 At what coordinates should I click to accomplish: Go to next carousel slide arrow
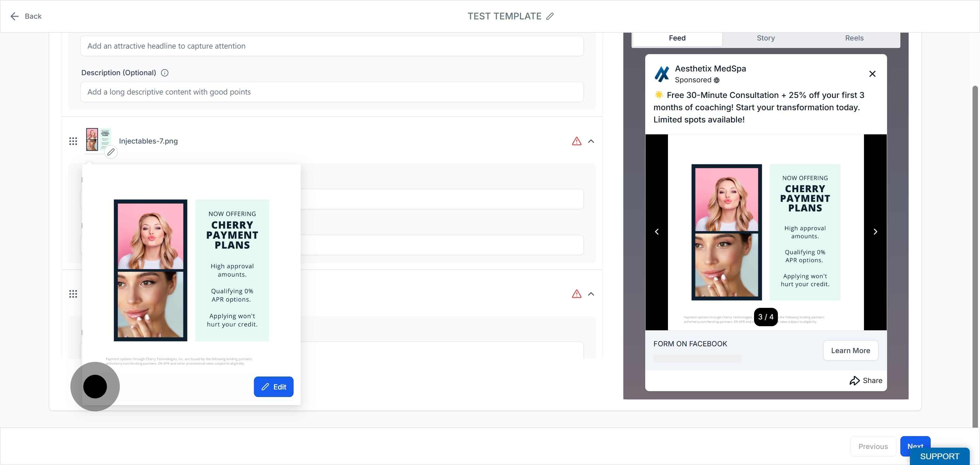[x=875, y=232]
